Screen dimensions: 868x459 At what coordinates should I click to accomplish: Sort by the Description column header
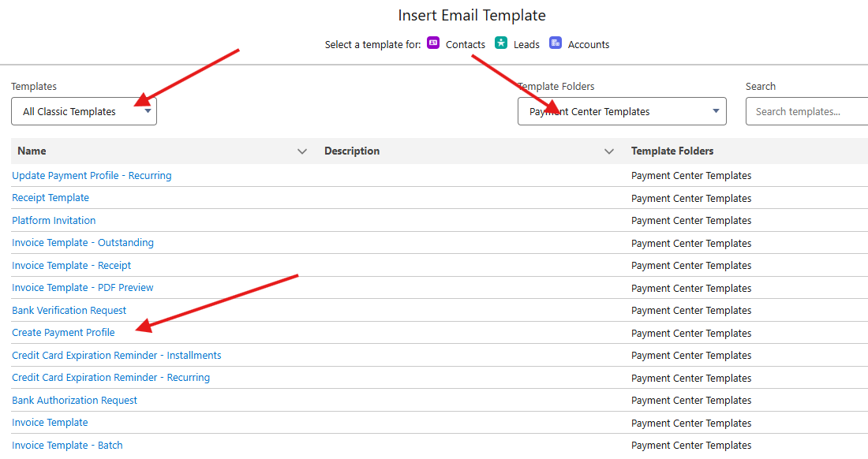pyautogui.click(x=352, y=151)
